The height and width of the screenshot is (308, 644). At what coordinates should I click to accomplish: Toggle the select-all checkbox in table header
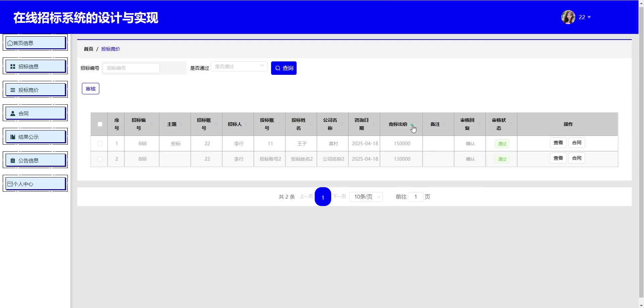click(x=100, y=124)
